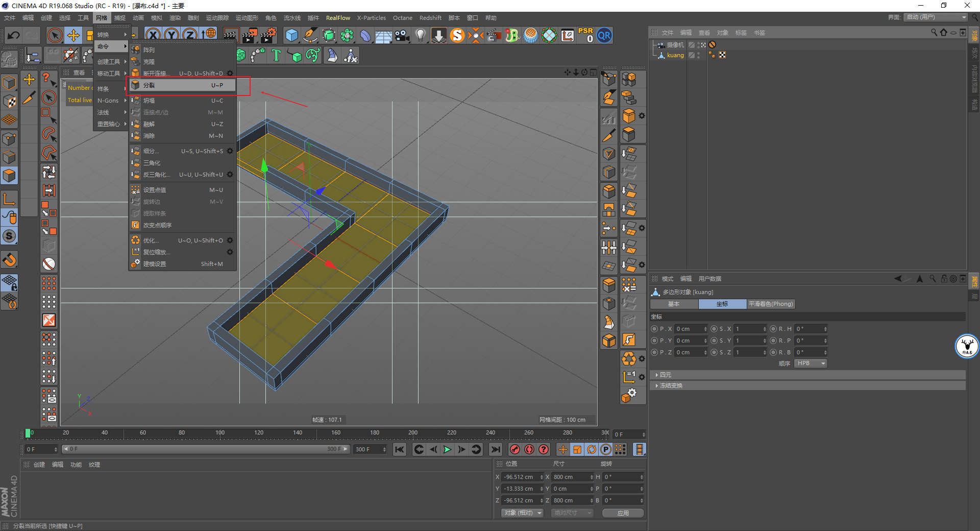Click the checkerboard texture tag on kuang
The image size is (980, 531).
(722, 55)
